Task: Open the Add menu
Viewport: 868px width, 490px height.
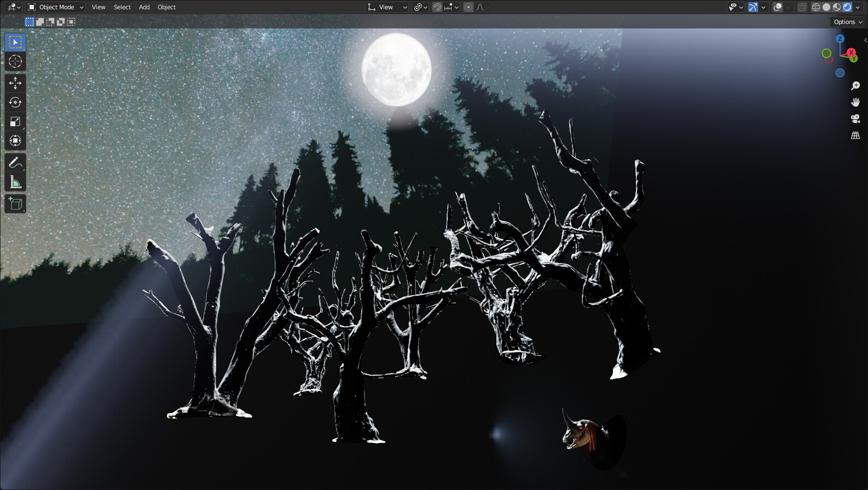Action: point(144,7)
